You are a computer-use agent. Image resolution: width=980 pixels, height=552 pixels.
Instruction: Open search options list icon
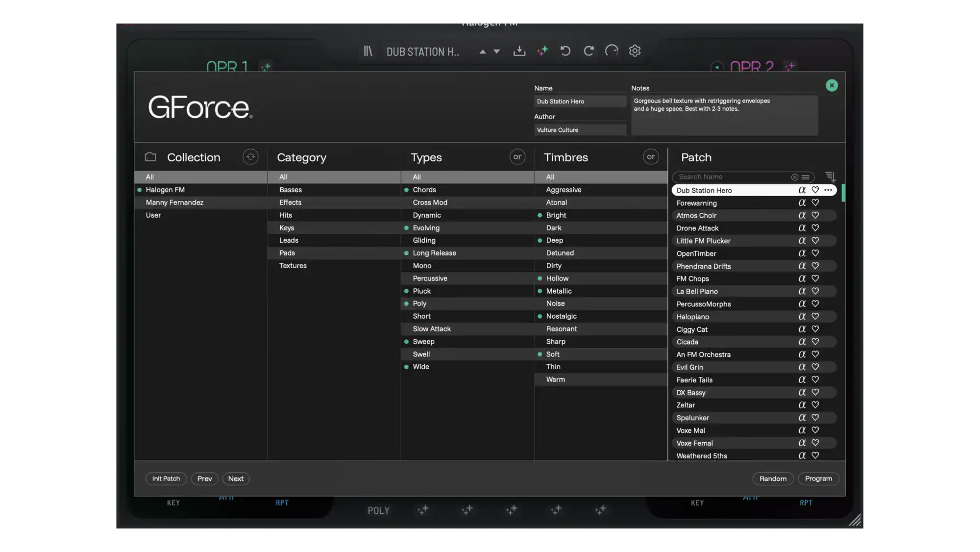coord(806,177)
